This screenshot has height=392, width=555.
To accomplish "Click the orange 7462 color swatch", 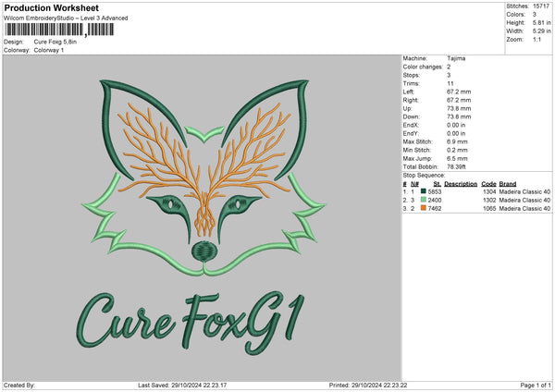I will [423, 209].
